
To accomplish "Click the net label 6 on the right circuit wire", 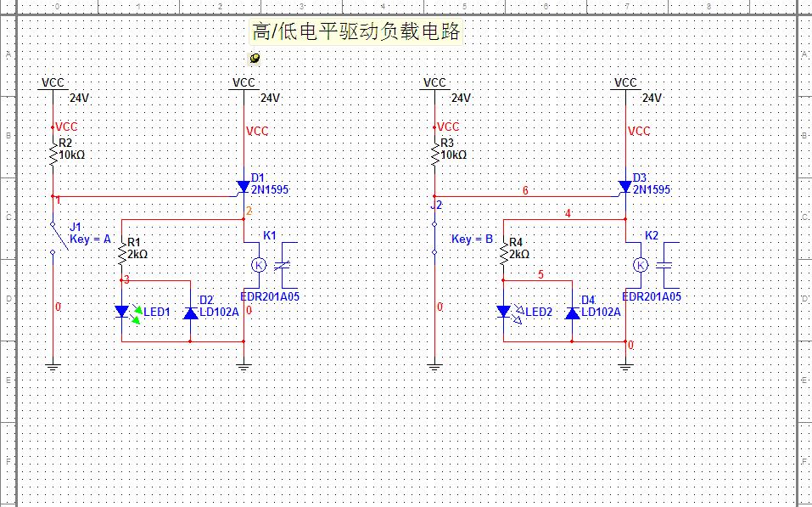I will click(x=525, y=191).
